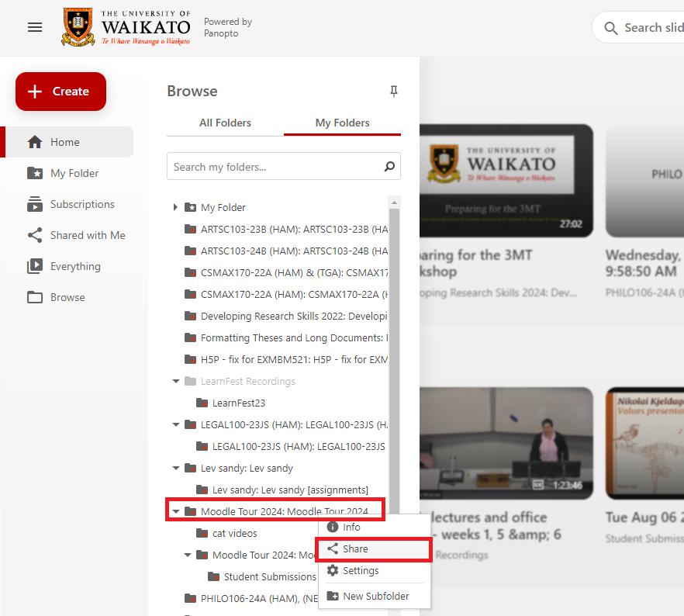Click folder icon beside Student Submissions
Screen dimensions: 684x616
214,576
